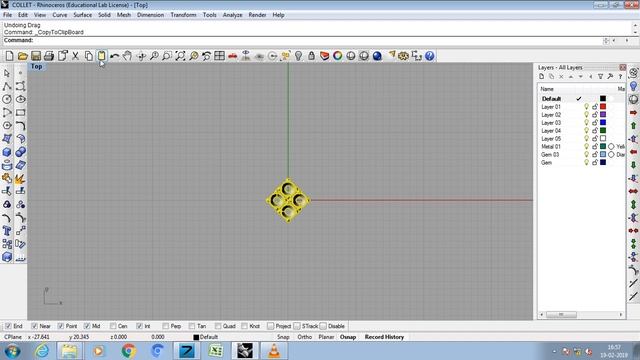Viewport: 640px width, 360px height.
Task: Move layer down triangle icon
Action: (581, 77)
